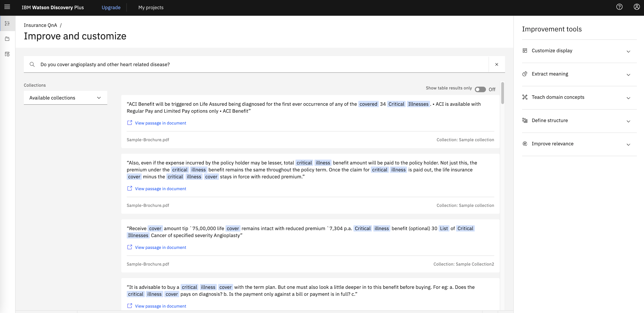Clear the search query with X
The height and width of the screenshot is (313, 644).
pos(496,64)
